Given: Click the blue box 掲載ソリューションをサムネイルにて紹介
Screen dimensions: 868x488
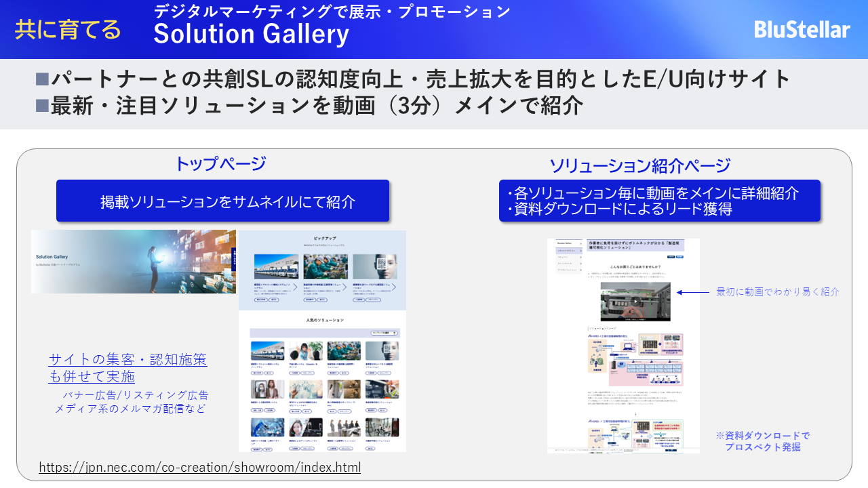Looking at the screenshot, I should click(222, 201).
